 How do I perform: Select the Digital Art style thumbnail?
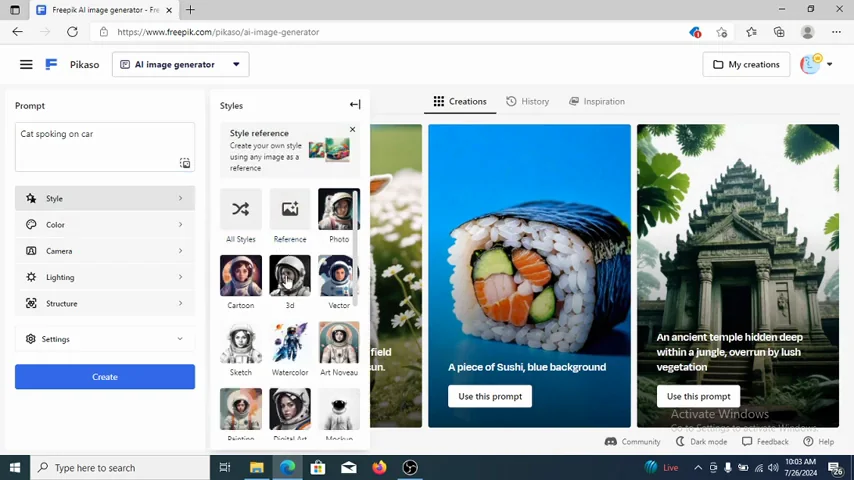tap(290, 409)
